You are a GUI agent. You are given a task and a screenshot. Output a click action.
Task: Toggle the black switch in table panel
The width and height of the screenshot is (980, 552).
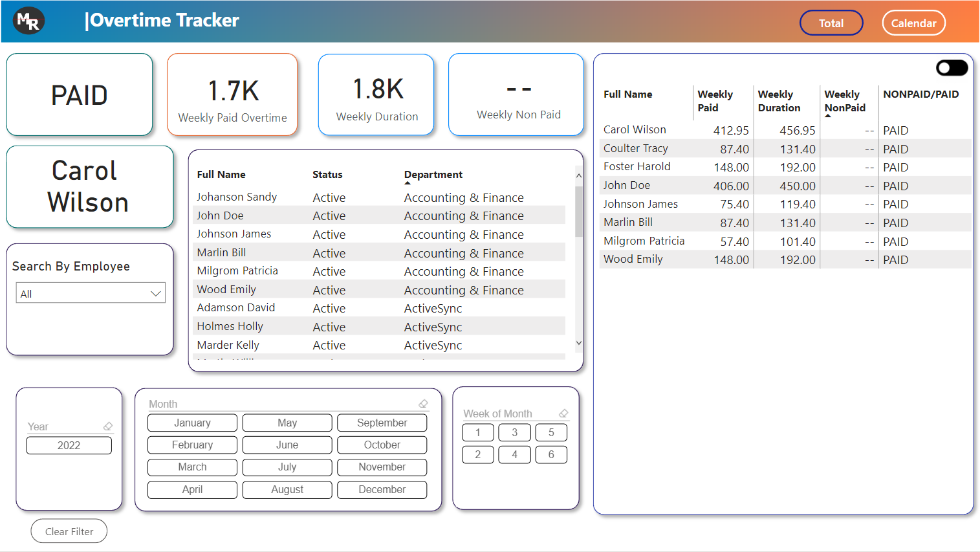[x=952, y=68]
